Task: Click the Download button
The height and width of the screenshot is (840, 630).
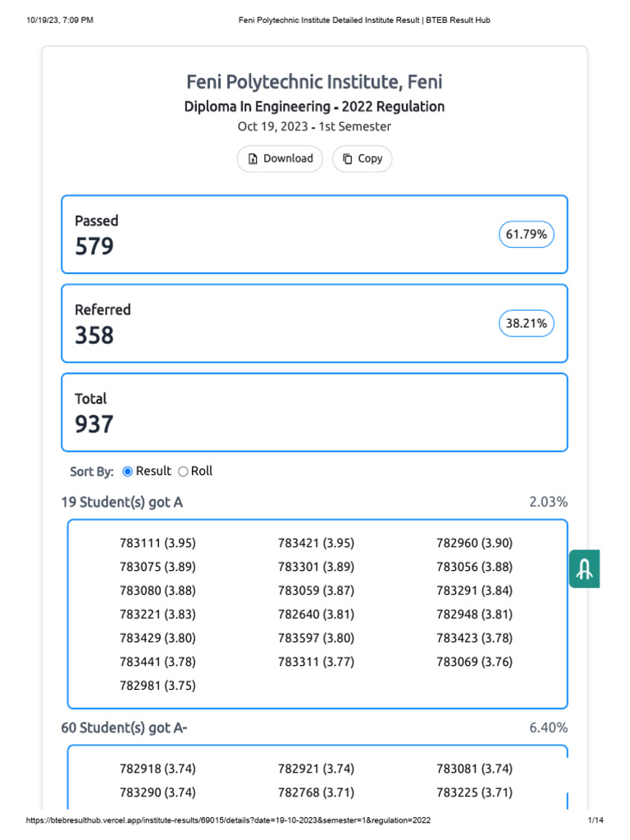Action: (x=280, y=158)
